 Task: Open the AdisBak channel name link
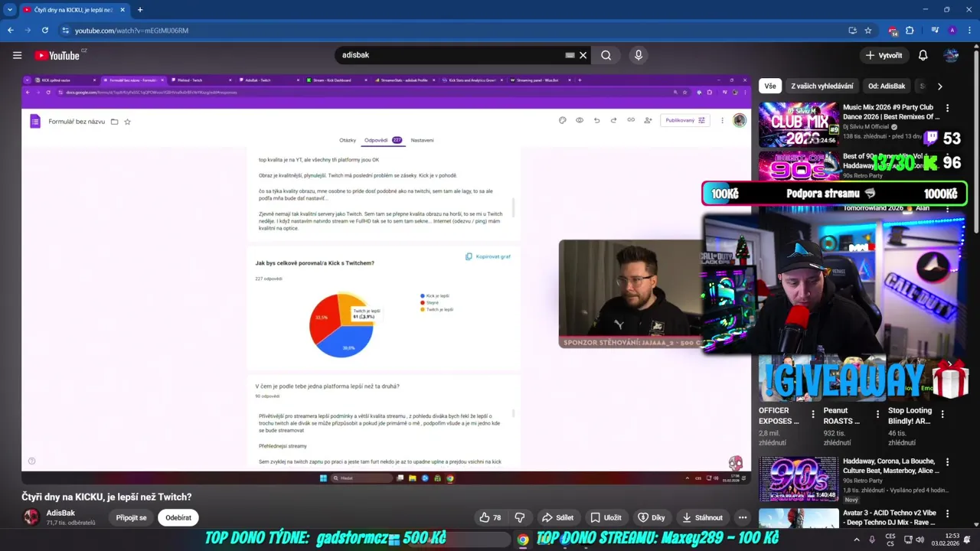[x=60, y=513]
